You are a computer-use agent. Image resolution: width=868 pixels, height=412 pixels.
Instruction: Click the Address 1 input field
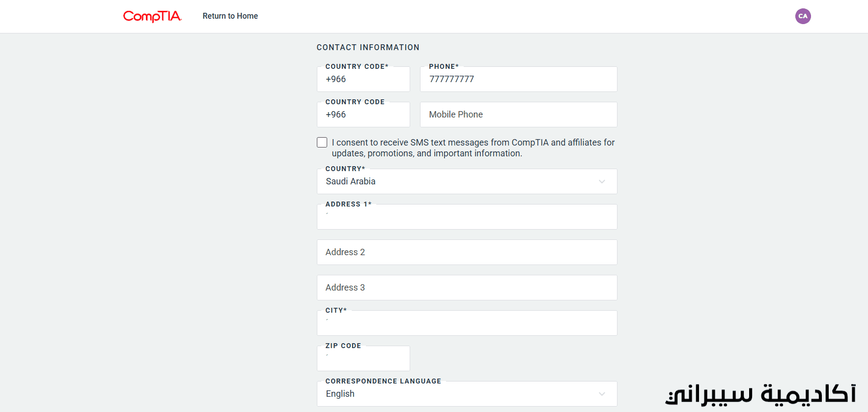click(467, 217)
